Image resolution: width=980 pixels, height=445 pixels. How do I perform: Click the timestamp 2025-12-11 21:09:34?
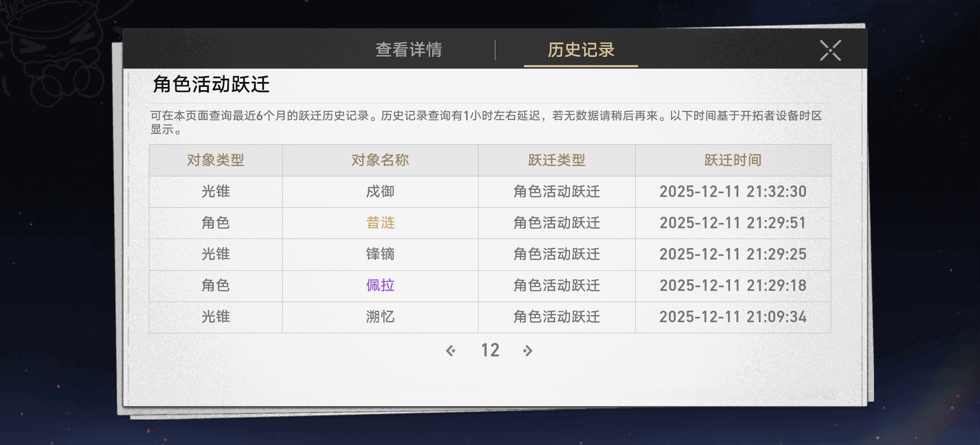(733, 317)
